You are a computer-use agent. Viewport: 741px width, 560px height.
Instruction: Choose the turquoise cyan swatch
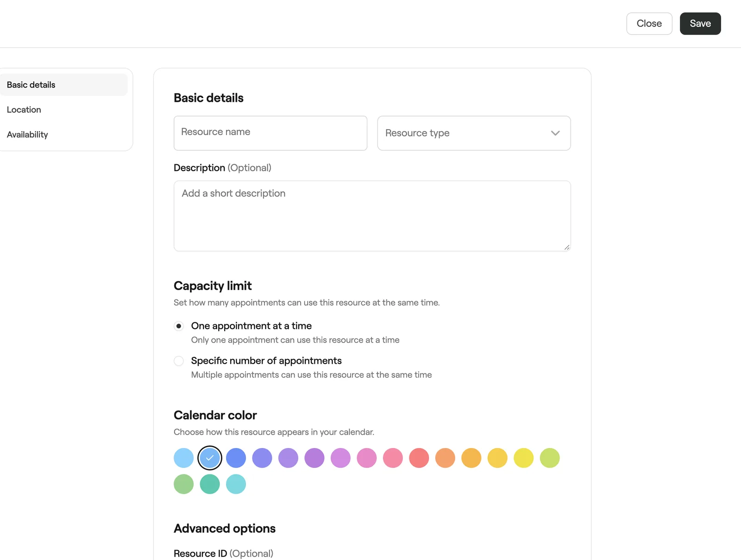[x=236, y=484]
